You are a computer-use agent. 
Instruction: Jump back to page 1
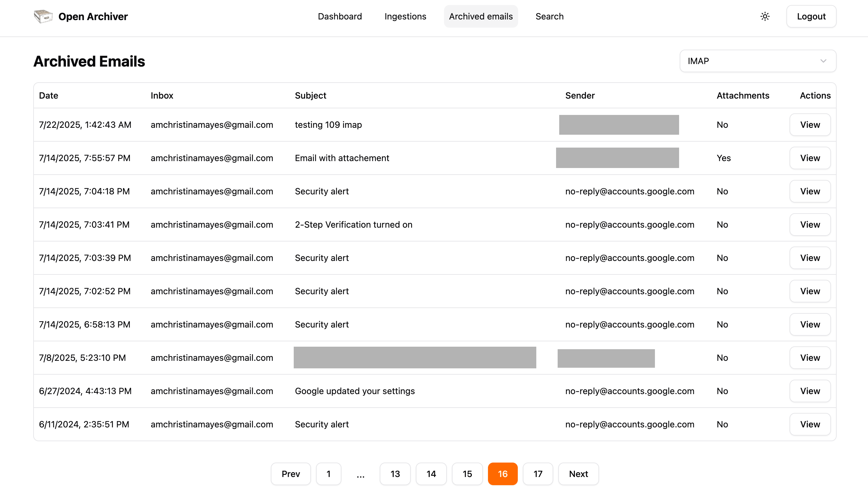click(x=329, y=474)
